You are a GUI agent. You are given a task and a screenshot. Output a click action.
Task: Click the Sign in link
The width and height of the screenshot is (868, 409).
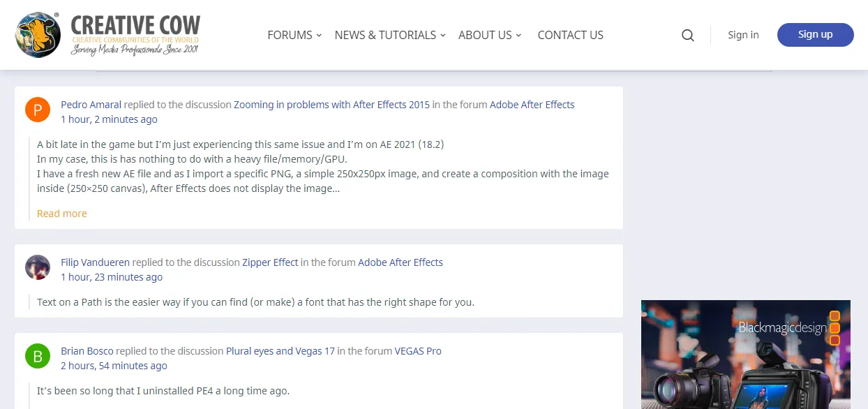(743, 35)
